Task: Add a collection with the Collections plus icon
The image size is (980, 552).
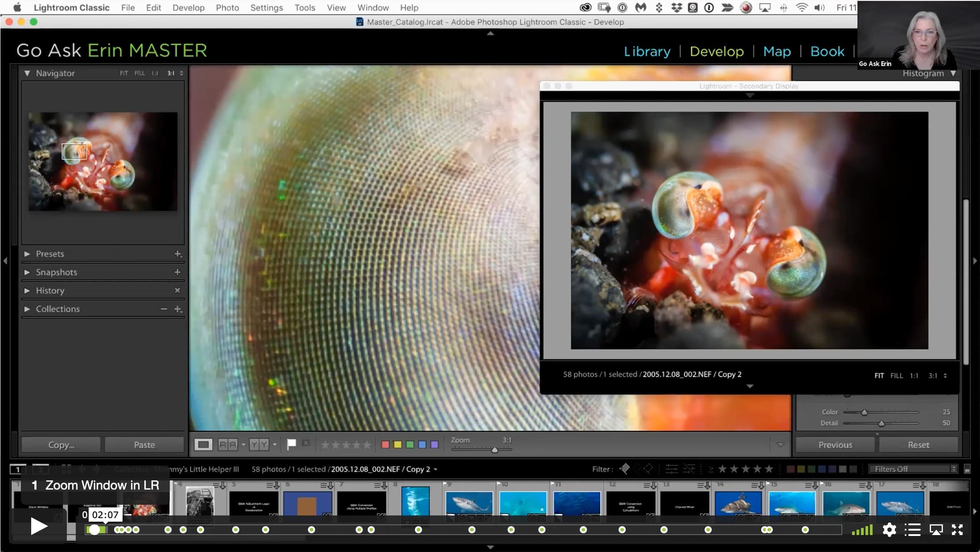Action: click(178, 309)
